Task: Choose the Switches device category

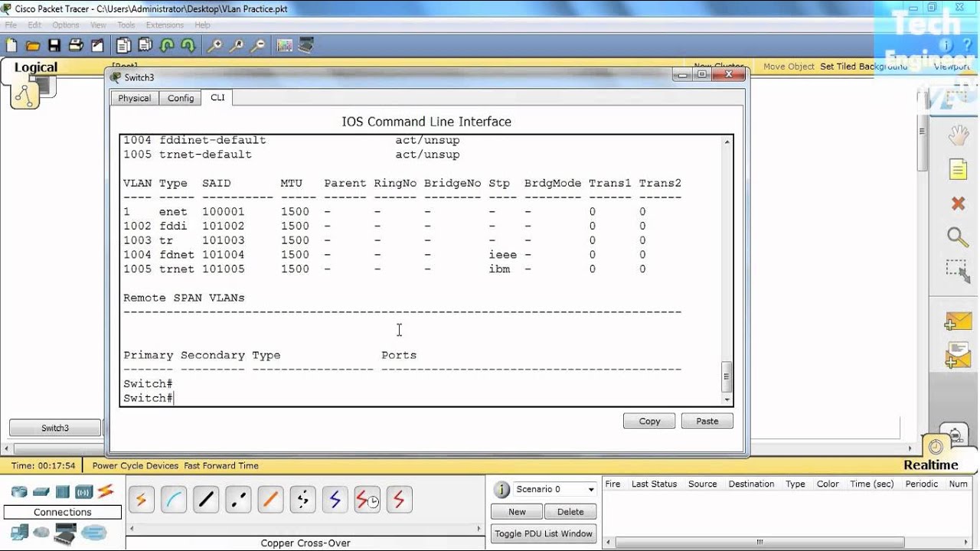Action: [41, 491]
